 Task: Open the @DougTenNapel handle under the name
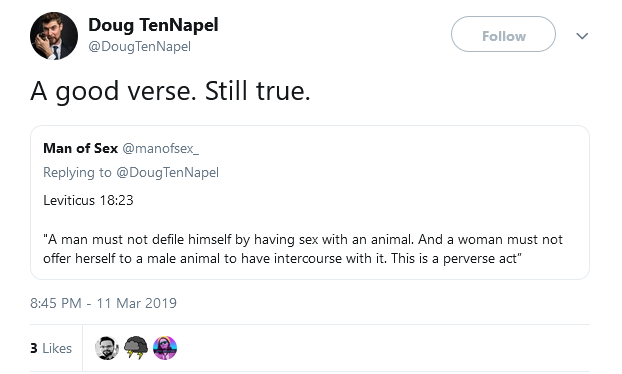pyautogui.click(x=139, y=46)
